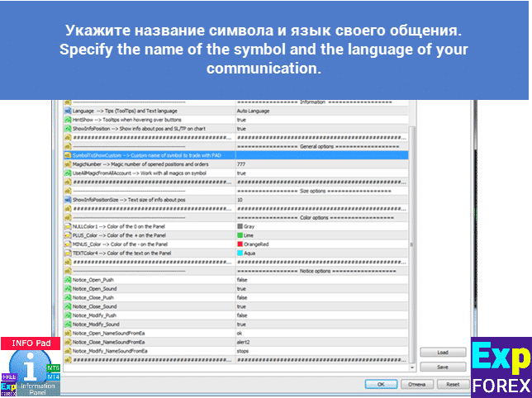This screenshot has width=532, height=398.
Task: Click the Language parameter row icon
Action: coord(67,111)
